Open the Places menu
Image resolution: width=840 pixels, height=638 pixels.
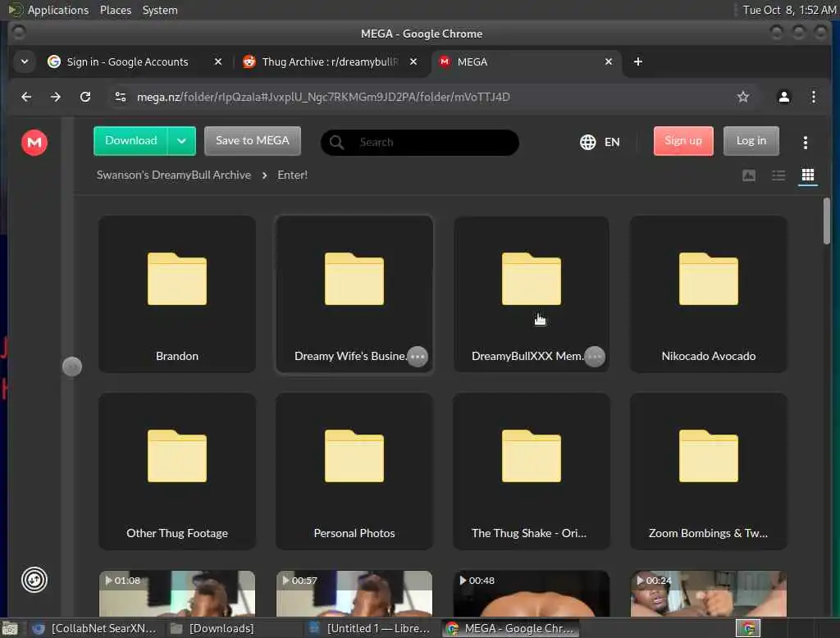pos(115,10)
